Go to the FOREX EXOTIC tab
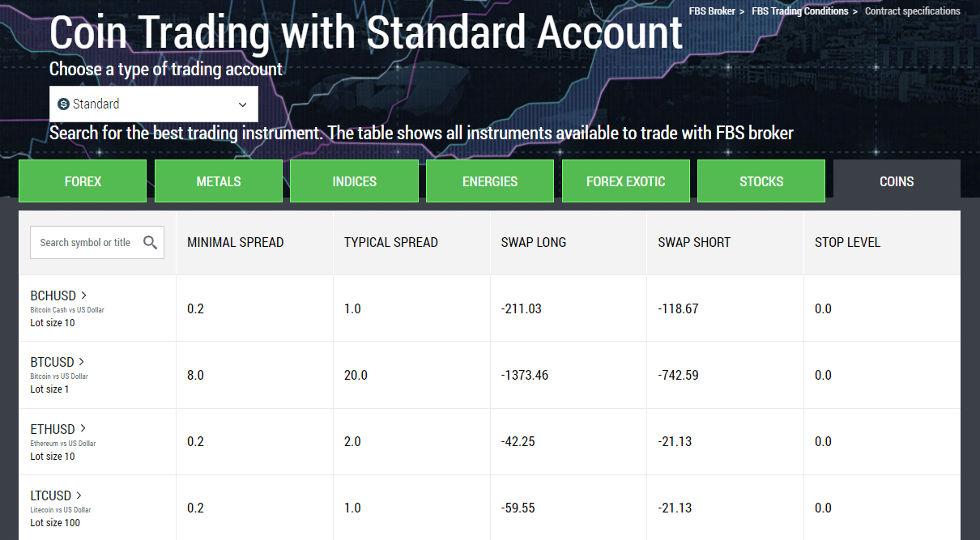The height and width of the screenshot is (540, 980). [625, 181]
